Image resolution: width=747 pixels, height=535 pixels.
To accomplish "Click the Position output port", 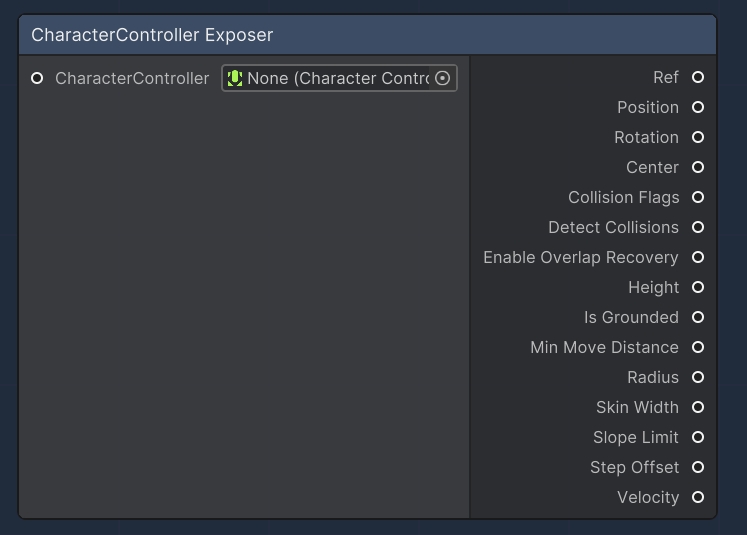I will pyautogui.click(x=698, y=107).
